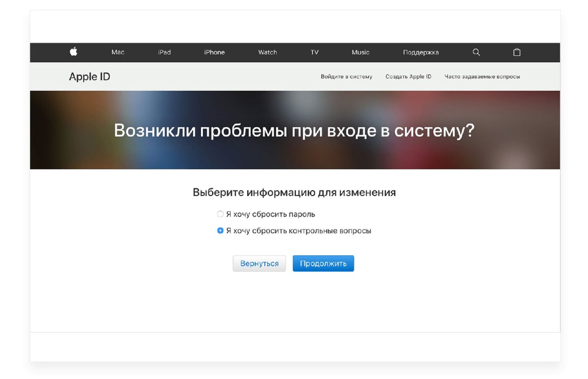
Task: Click the Вернуться button
Action: point(259,263)
